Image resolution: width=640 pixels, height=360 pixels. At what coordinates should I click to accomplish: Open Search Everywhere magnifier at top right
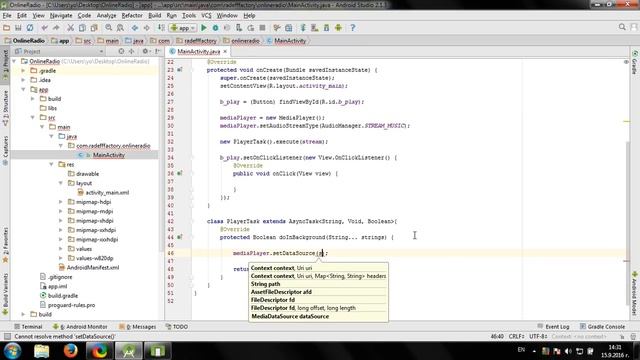point(622,27)
